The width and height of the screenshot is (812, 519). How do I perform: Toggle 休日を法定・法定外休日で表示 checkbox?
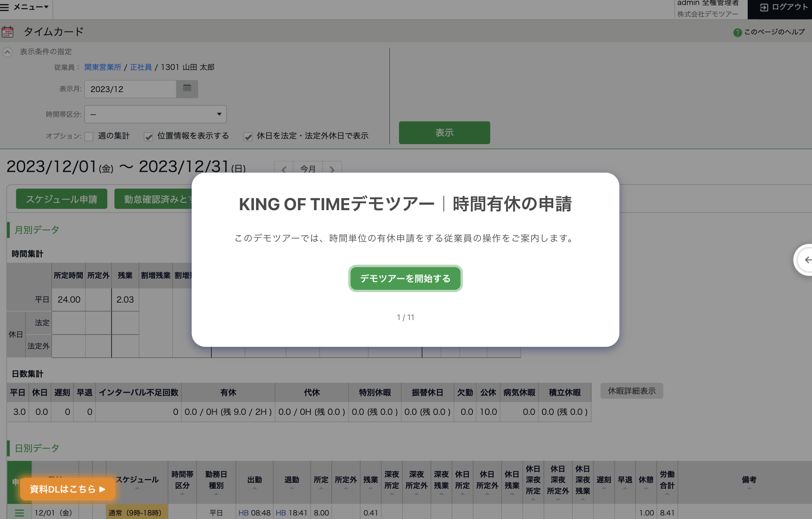pos(247,136)
